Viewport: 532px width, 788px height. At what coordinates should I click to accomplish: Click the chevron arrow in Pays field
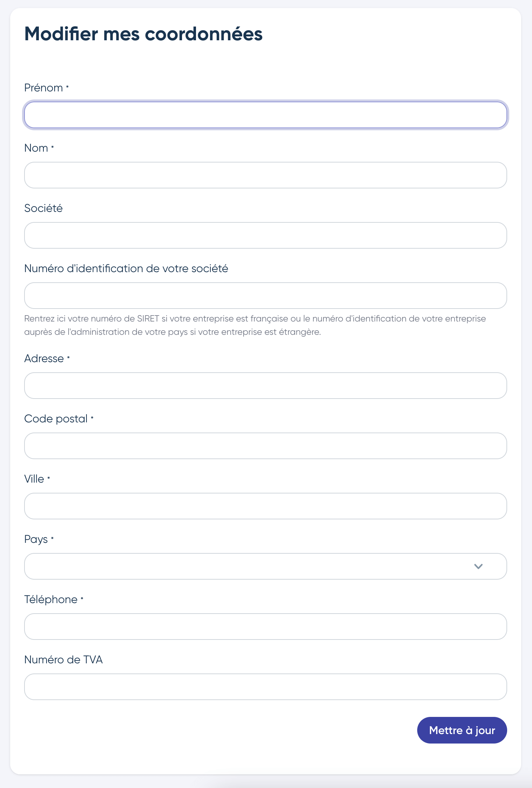478,566
